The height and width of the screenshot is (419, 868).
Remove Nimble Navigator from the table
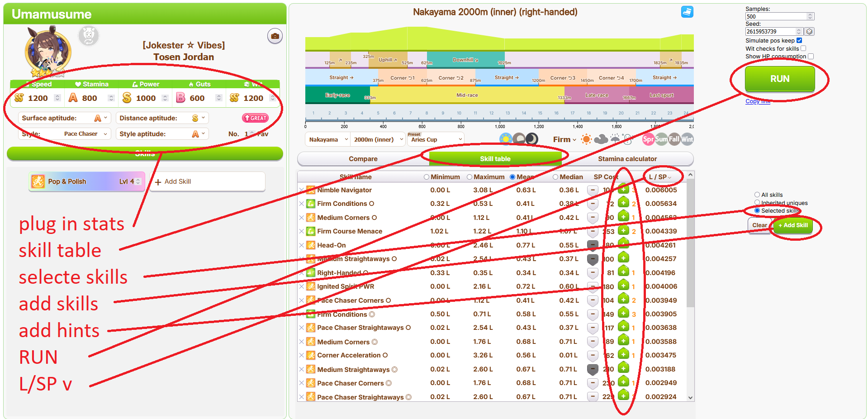[x=301, y=190]
